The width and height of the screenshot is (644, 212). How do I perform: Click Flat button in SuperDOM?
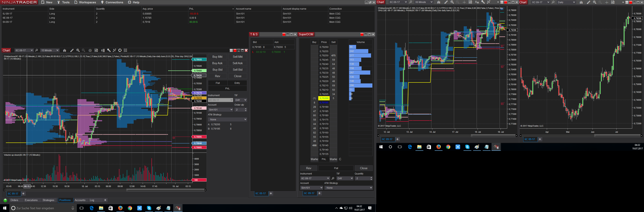coord(336,168)
